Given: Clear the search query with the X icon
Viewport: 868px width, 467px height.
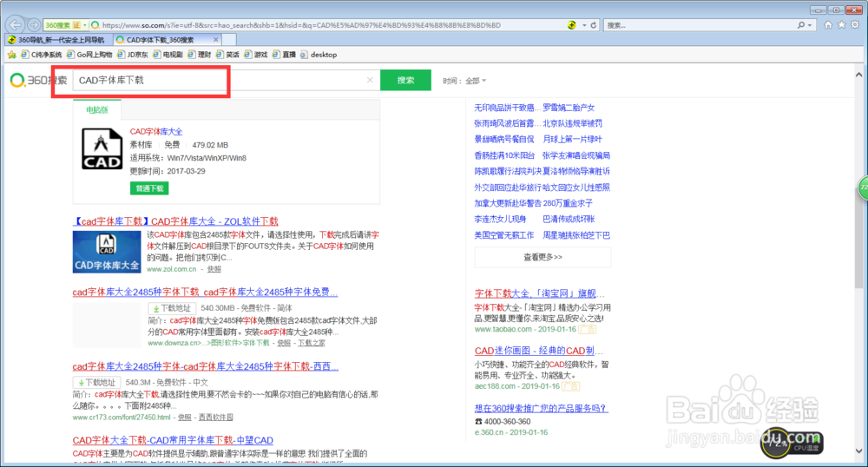Looking at the screenshot, I should (370, 80).
